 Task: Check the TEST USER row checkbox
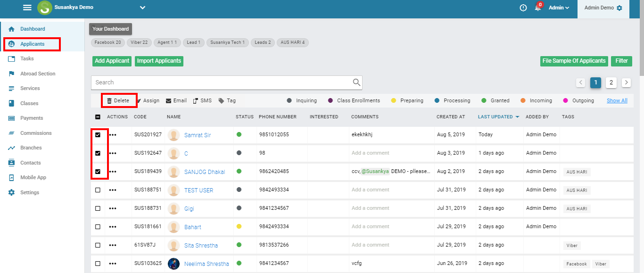tap(98, 190)
